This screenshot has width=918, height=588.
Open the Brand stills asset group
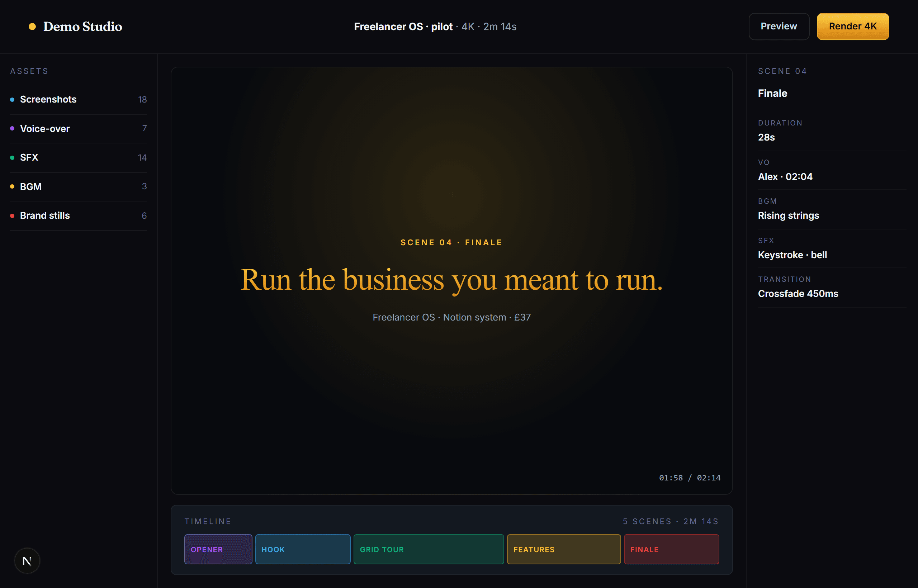78,215
